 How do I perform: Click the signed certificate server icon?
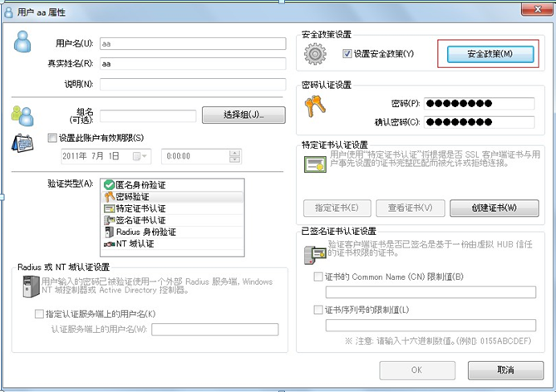pos(315,255)
